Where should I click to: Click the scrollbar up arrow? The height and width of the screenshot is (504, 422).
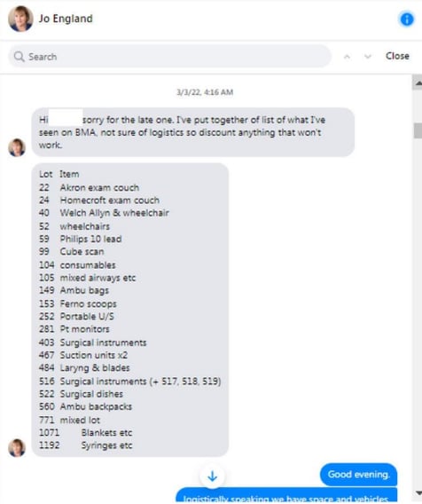(x=418, y=83)
